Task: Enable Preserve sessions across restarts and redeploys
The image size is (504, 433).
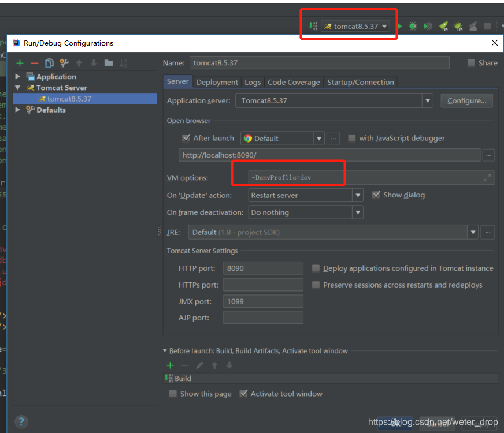Action: pyautogui.click(x=316, y=285)
